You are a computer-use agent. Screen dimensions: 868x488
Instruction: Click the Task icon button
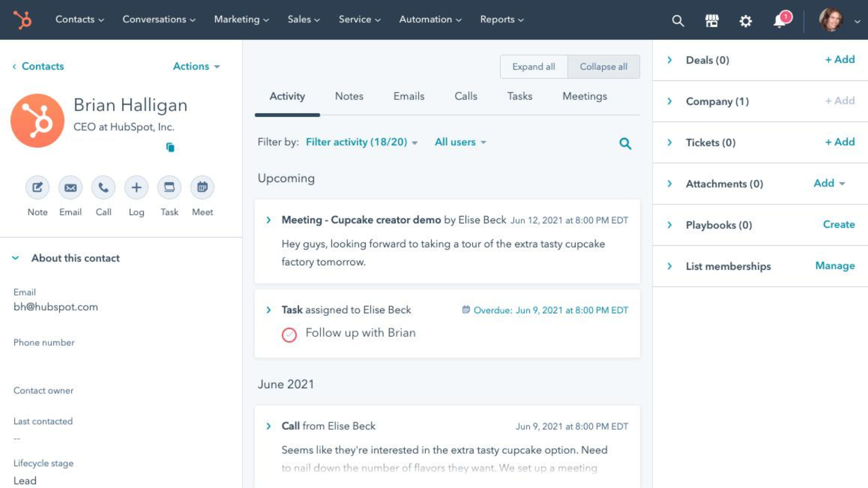click(x=170, y=187)
